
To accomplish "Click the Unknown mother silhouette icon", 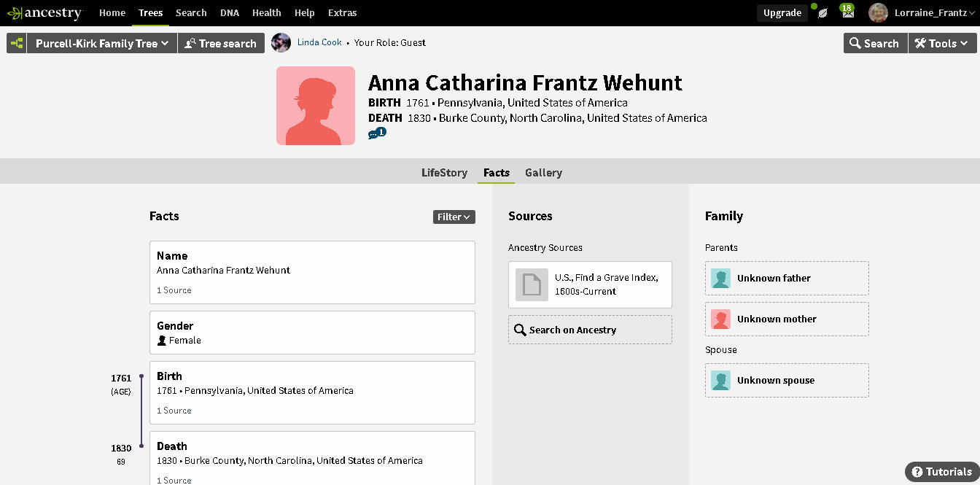I will pyautogui.click(x=720, y=319).
